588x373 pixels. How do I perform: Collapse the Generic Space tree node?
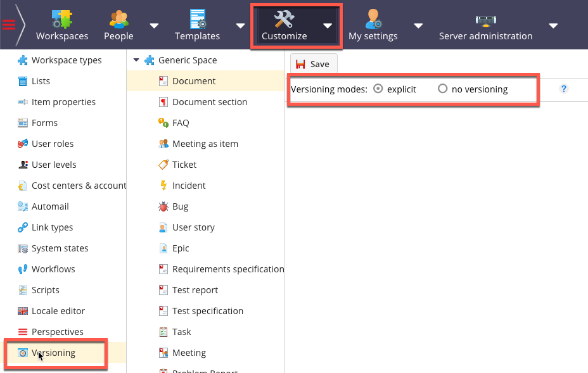tap(136, 61)
